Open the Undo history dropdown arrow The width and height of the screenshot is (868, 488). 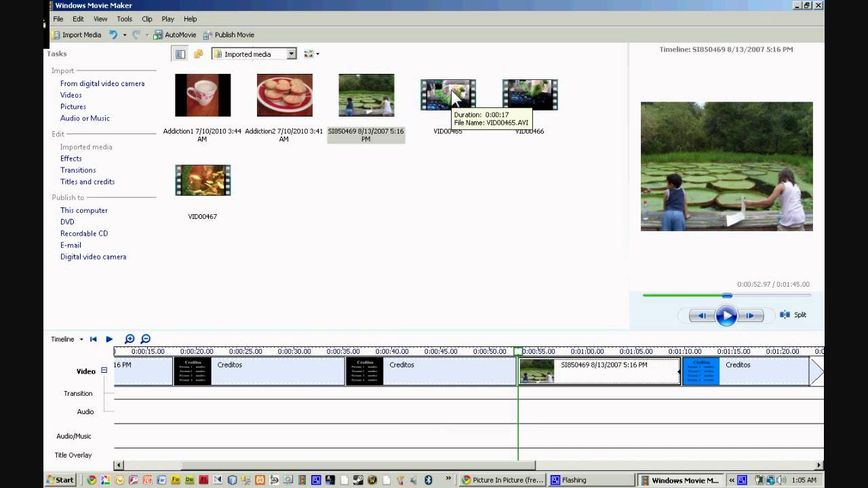[125, 35]
